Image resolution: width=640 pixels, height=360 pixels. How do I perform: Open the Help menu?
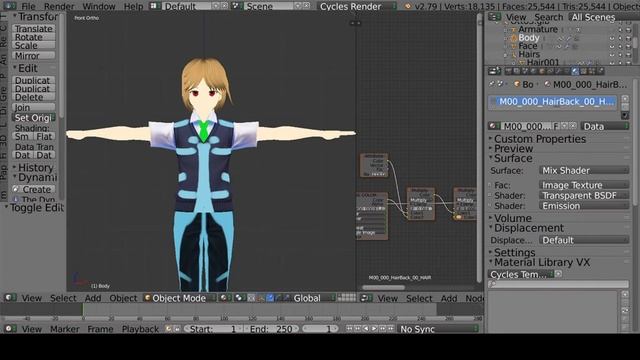[x=133, y=6]
